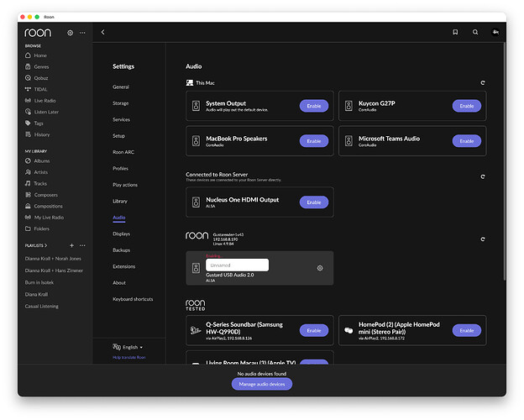
Task: Open the English language dropdown
Action: click(128, 347)
